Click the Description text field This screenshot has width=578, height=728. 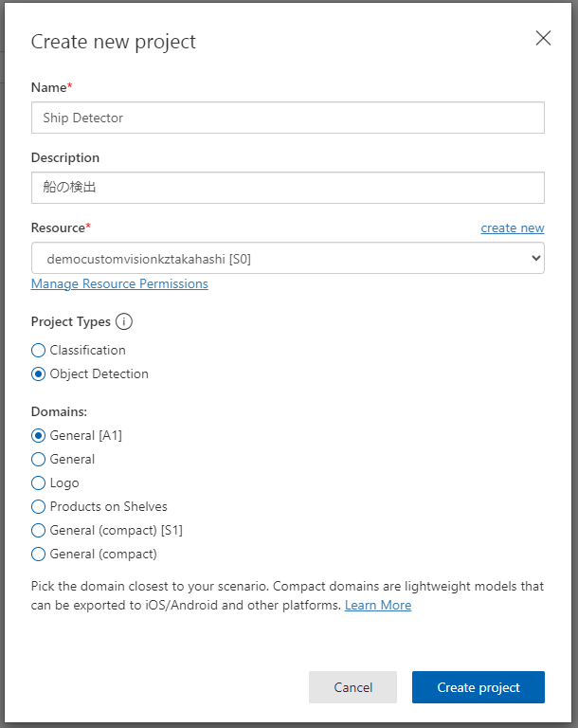click(287, 188)
